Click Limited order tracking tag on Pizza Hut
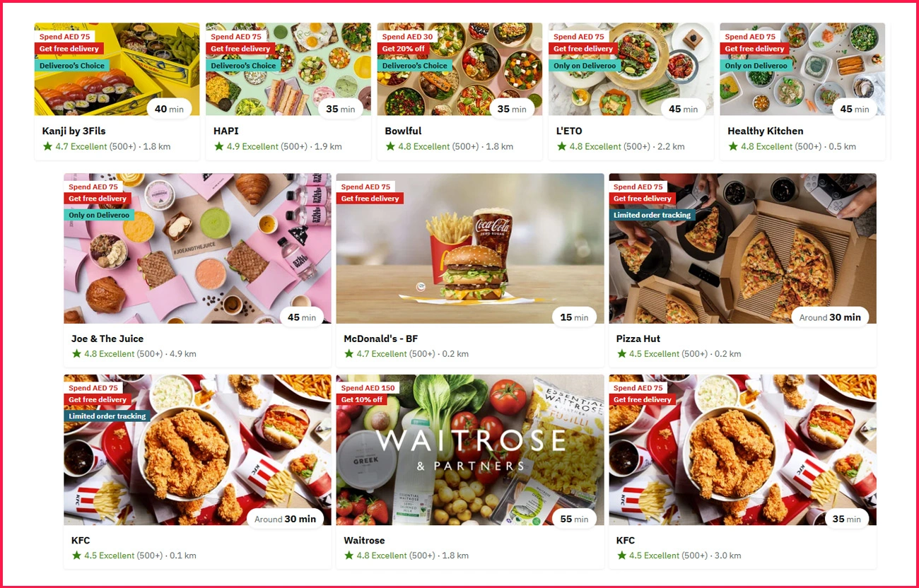The height and width of the screenshot is (588, 919). point(652,215)
